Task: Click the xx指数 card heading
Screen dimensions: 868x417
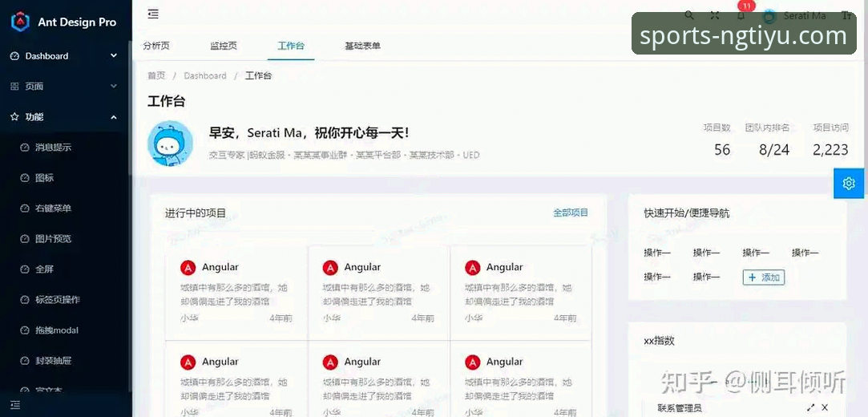Action: tap(660, 341)
